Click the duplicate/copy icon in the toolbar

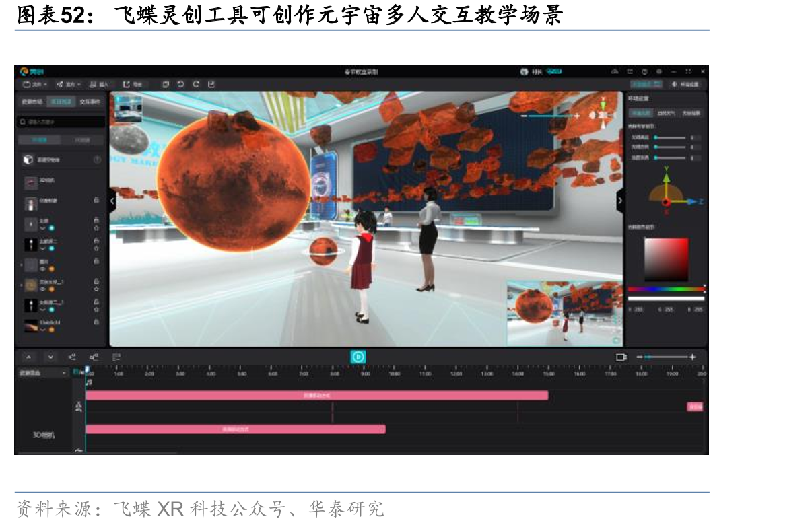pyautogui.click(x=166, y=84)
